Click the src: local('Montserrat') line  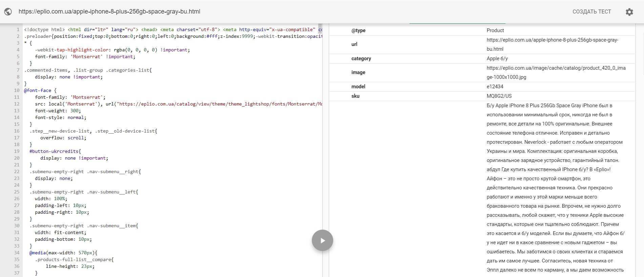point(178,104)
